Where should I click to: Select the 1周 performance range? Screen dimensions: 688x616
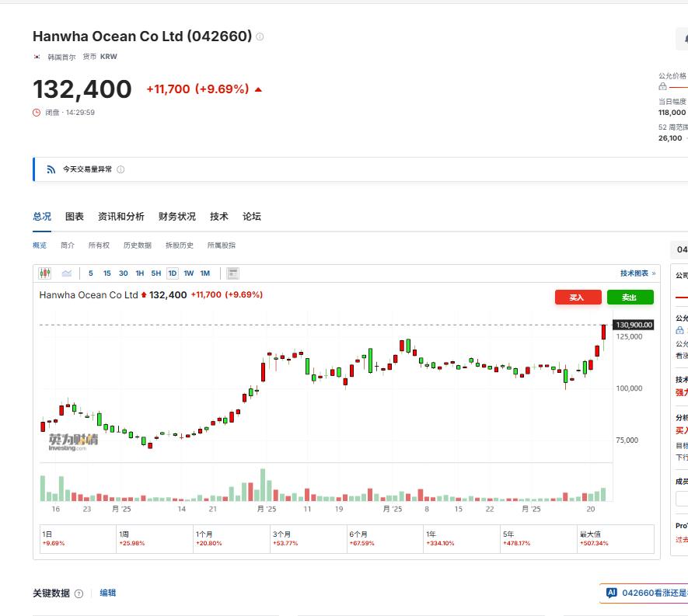(155, 539)
